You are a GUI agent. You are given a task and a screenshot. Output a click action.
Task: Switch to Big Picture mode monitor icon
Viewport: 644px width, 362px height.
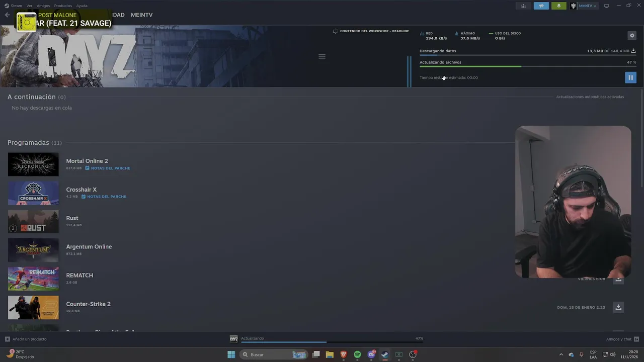(x=606, y=6)
